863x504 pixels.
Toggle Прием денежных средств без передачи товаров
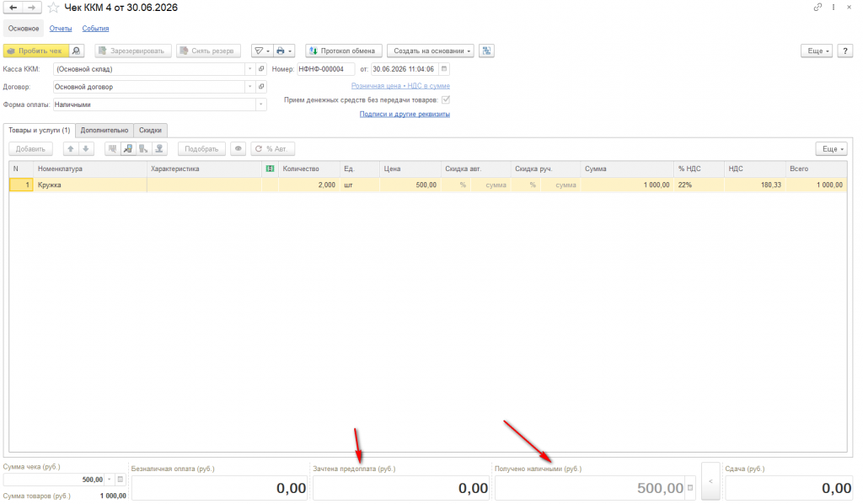coord(446,99)
